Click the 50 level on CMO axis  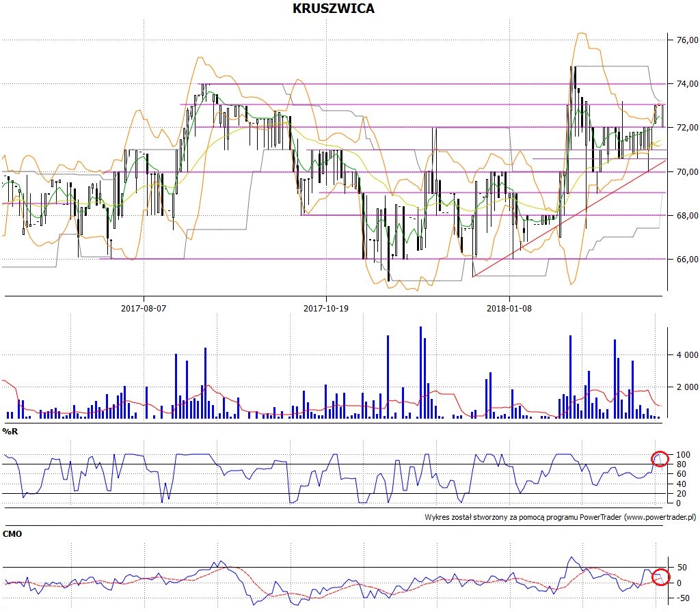682,568
